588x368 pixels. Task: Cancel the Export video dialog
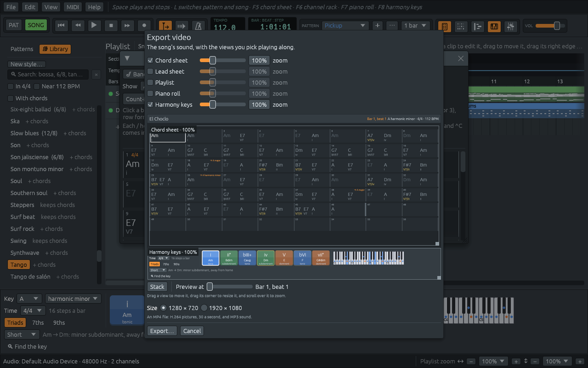coord(192,331)
